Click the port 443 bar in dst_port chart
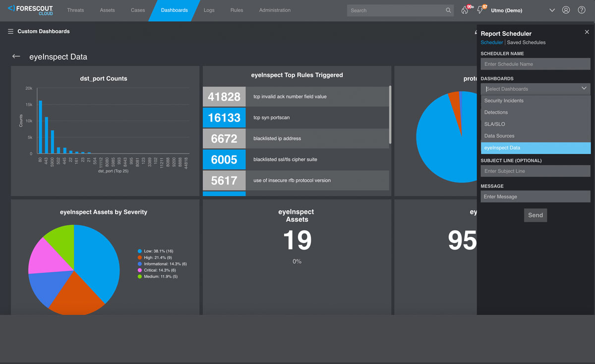The image size is (595, 364). 46,135
